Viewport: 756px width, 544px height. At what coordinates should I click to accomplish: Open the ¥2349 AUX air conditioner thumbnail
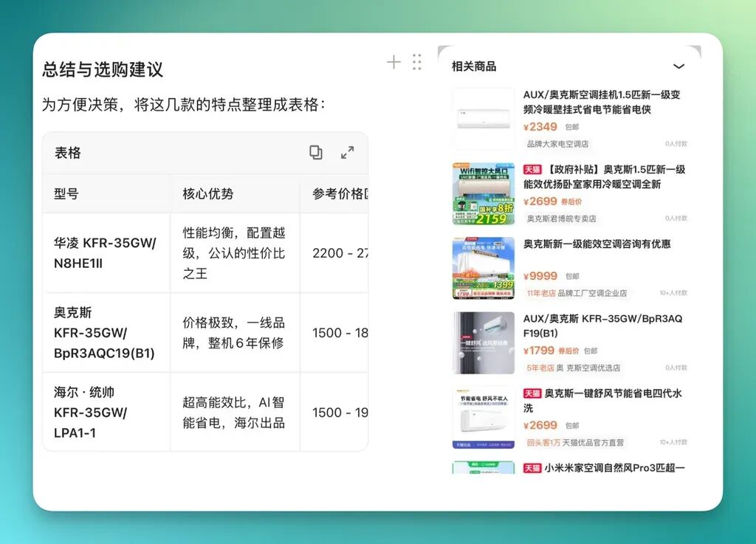coord(483,119)
